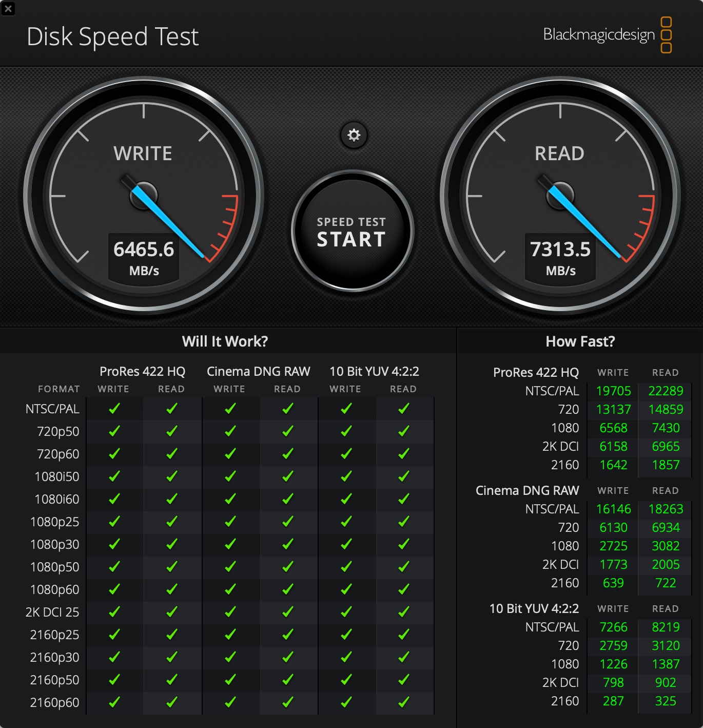Click 2160p60 10 Bit YUV read checkmark
This screenshot has width=703, height=728.
[404, 702]
